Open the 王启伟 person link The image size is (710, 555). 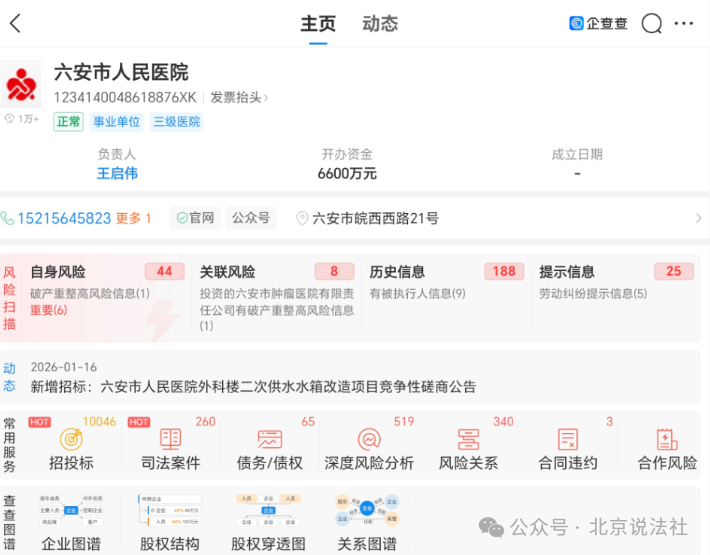tap(117, 173)
